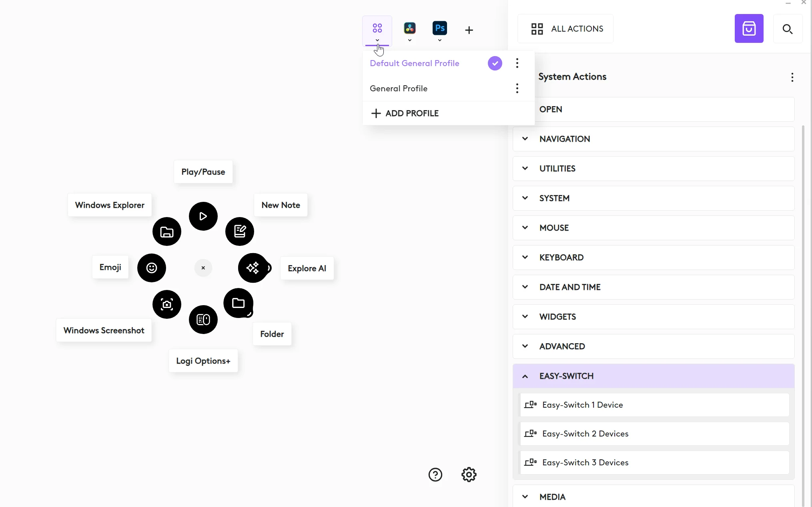Open the Photoshop profile icon

point(439,28)
